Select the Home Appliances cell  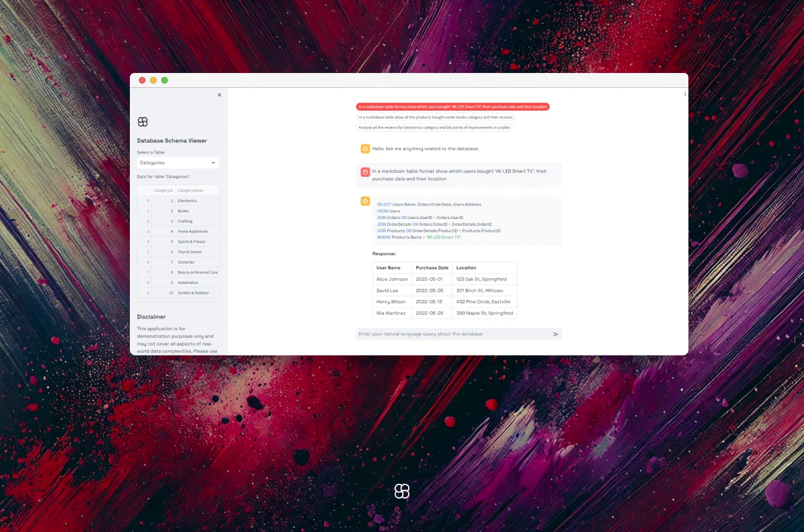pyautogui.click(x=197, y=231)
